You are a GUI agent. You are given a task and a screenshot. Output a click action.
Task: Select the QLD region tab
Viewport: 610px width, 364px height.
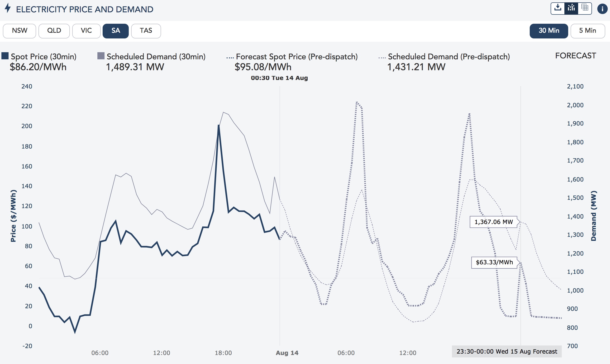click(x=54, y=31)
